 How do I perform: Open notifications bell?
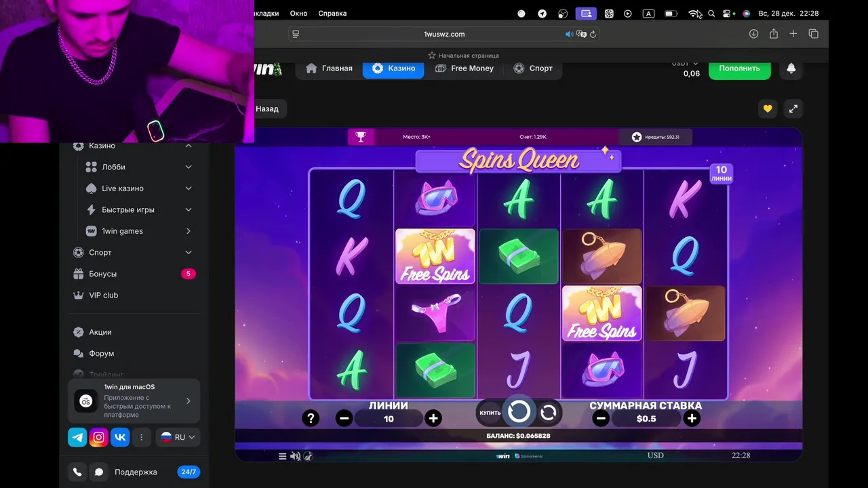pyautogui.click(x=791, y=68)
